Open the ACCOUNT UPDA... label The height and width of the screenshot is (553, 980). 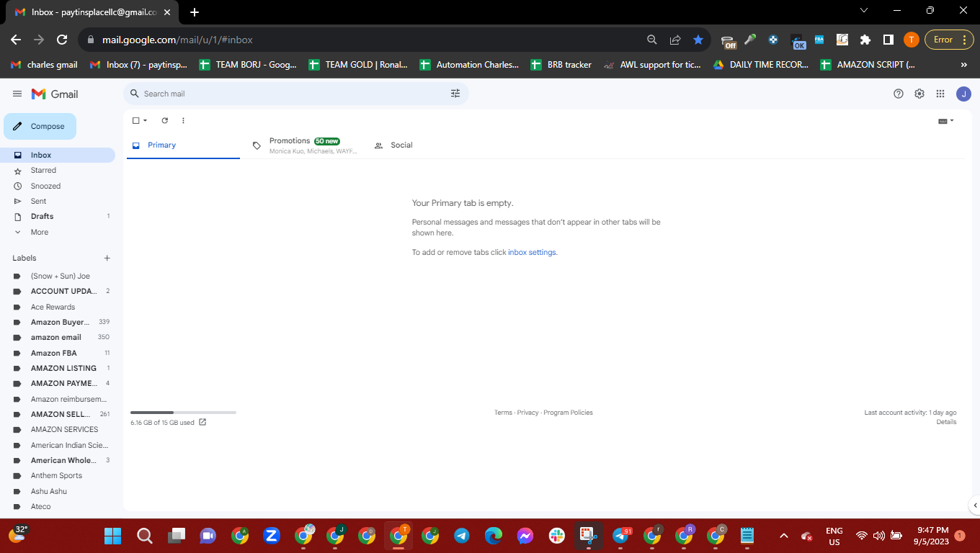click(58, 291)
